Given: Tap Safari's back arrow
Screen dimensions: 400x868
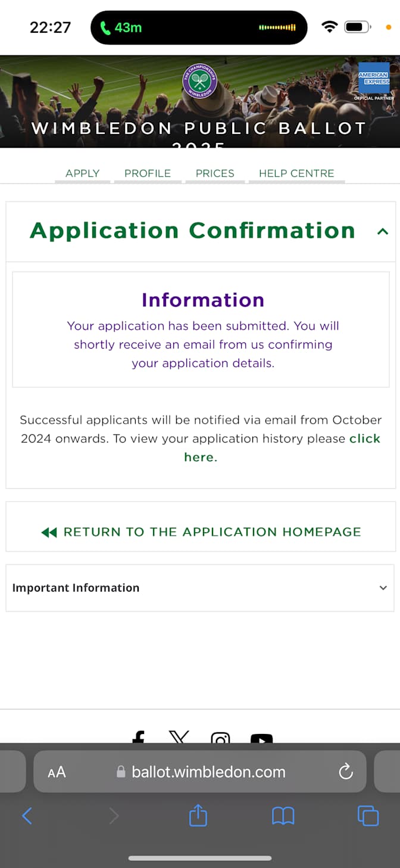Looking at the screenshot, I should coord(27,816).
